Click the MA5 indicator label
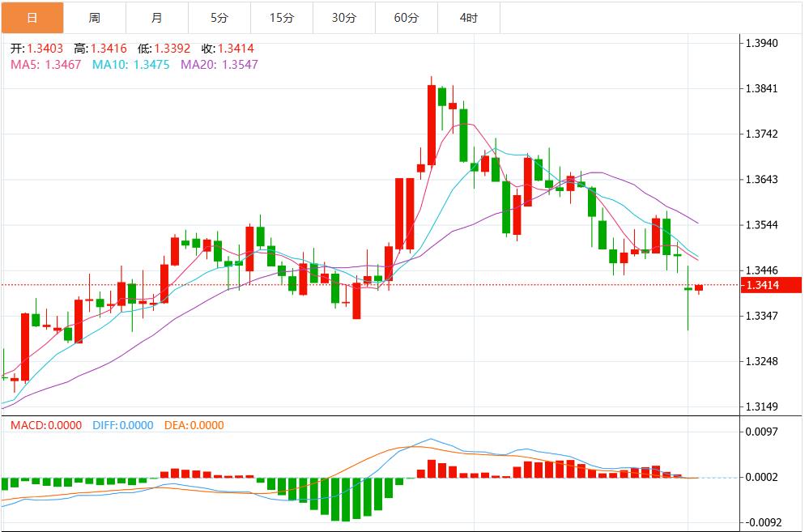809x532 pixels. click(x=46, y=64)
